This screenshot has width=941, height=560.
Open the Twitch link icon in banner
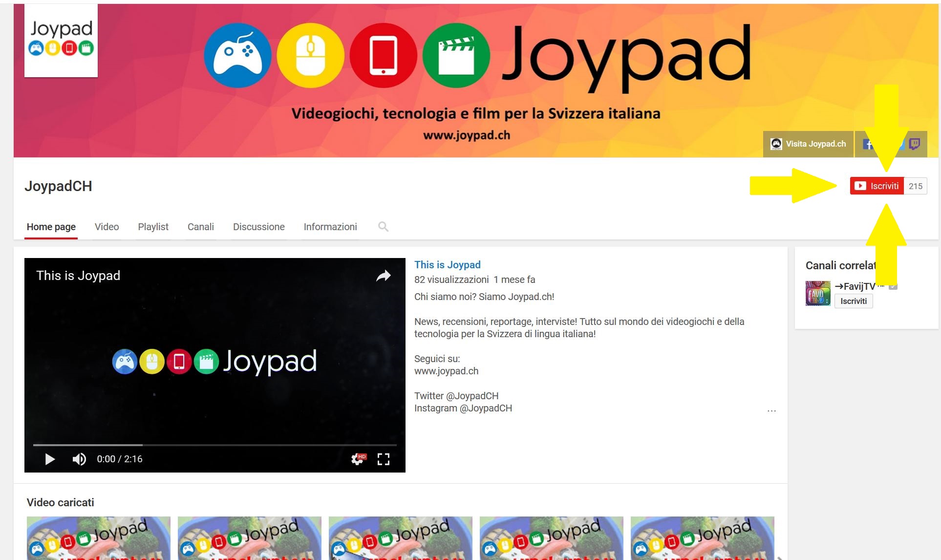(x=915, y=144)
